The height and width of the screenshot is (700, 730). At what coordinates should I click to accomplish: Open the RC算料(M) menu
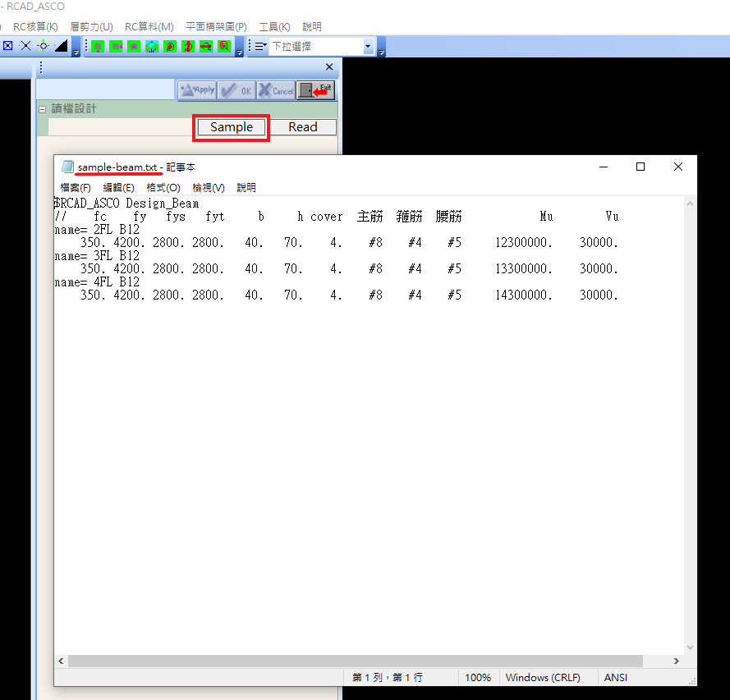tap(149, 26)
